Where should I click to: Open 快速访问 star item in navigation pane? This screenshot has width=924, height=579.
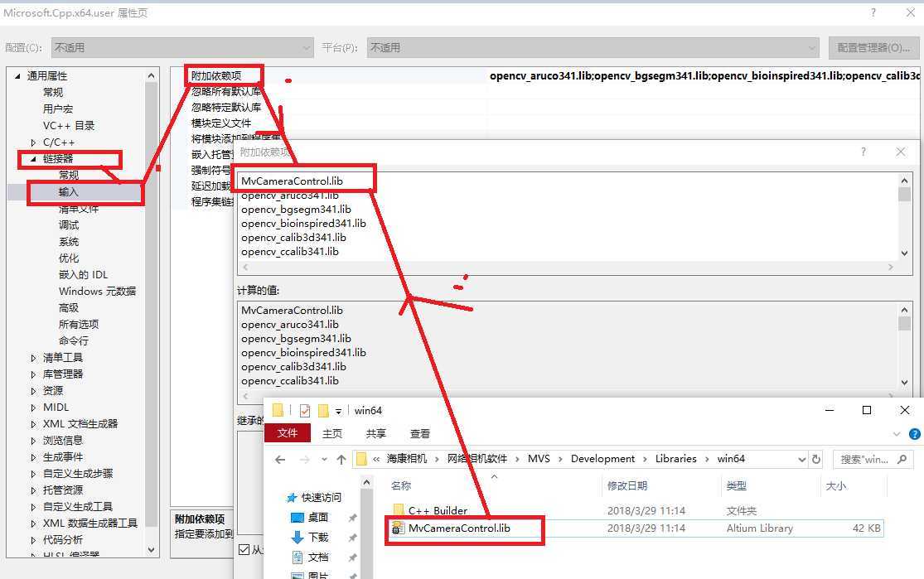315,497
